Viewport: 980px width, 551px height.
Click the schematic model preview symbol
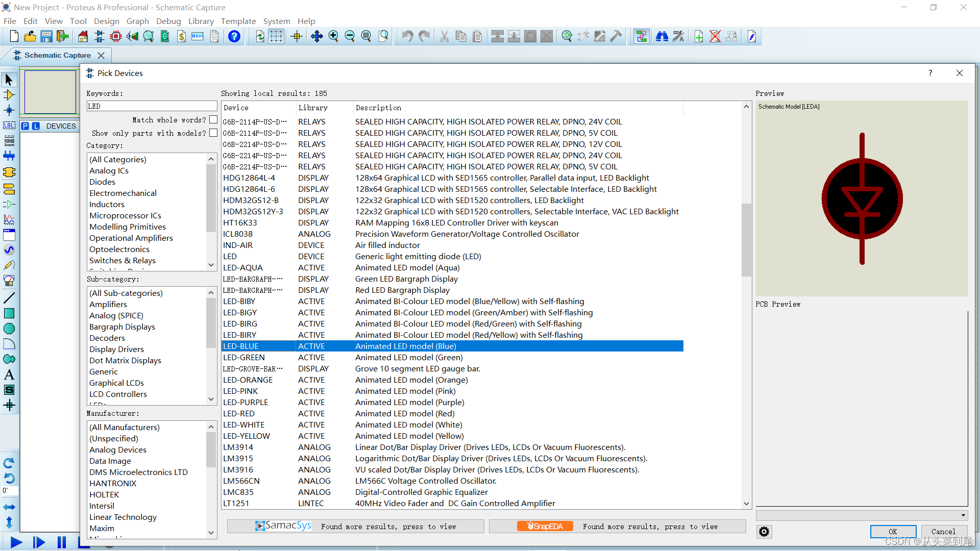click(x=862, y=198)
